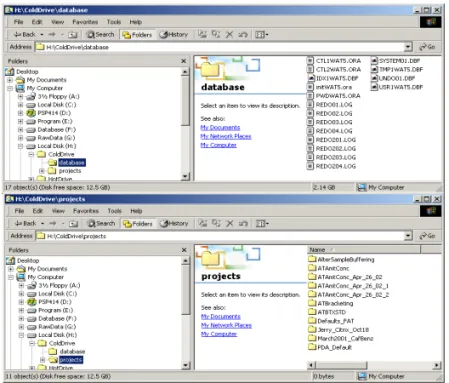Open Views icon dropdown in projects window

(262, 223)
